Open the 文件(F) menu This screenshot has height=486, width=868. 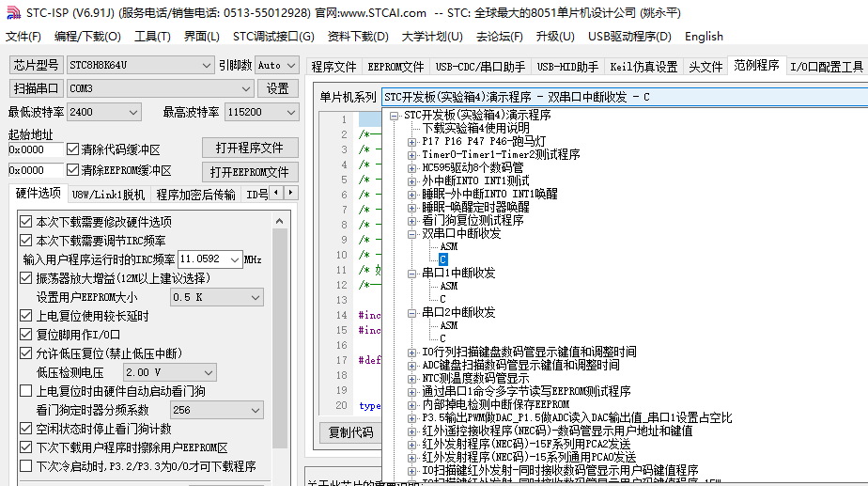point(23,37)
